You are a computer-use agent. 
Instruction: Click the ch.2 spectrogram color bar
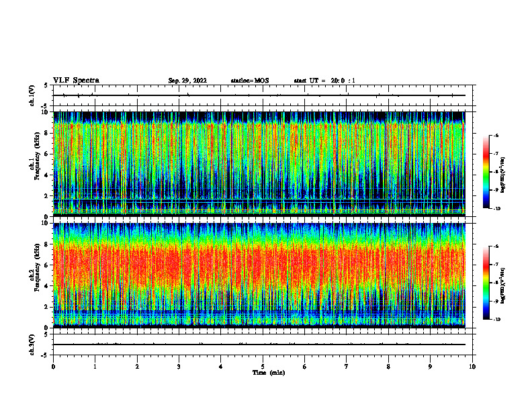tap(486, 283)
